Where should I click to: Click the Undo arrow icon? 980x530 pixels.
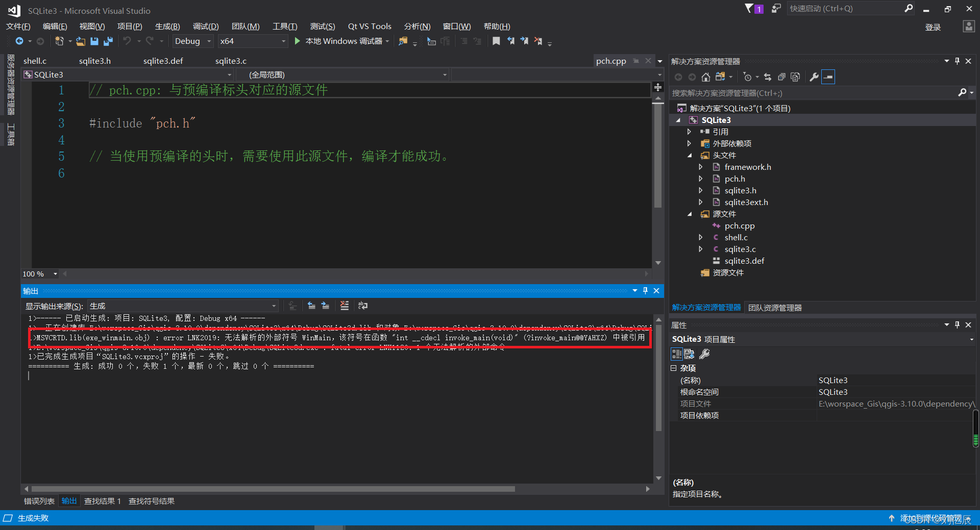pos(127,41)
